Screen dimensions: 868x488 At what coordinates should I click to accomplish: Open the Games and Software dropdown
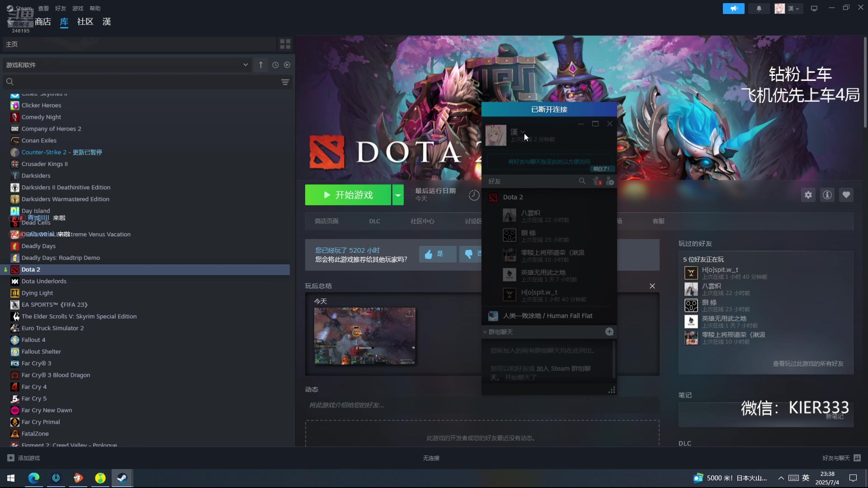click(x=128, y=65)
